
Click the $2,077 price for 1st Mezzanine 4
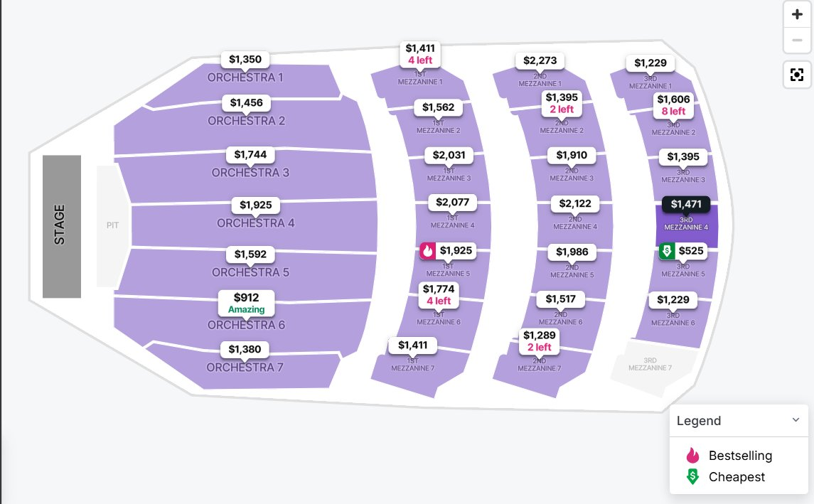452,203
